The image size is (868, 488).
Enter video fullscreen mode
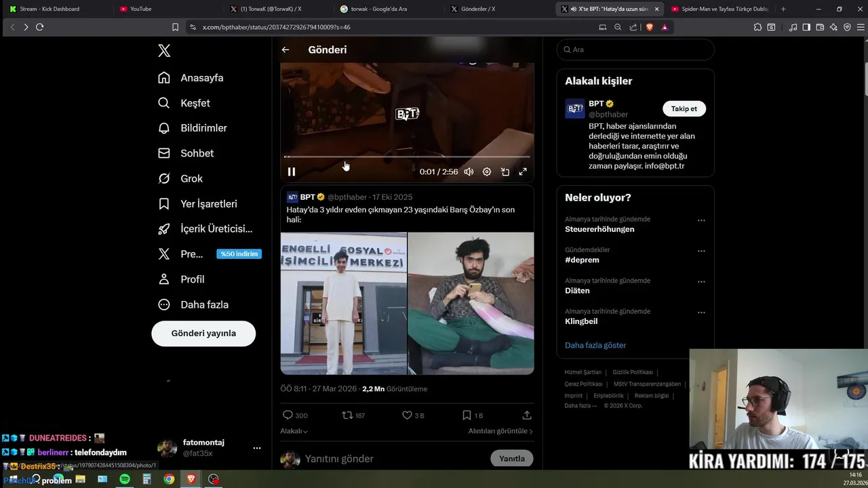click(x=523, y=172)
